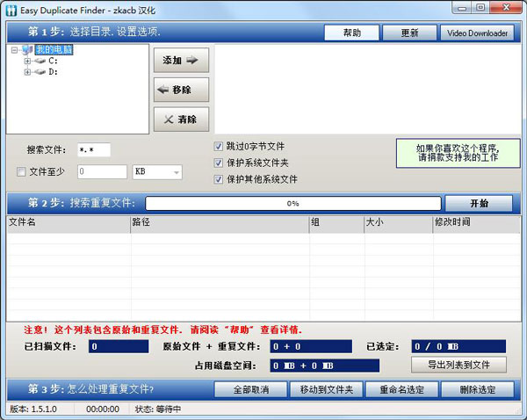Sort by 组 column header

pyautogui.click(x=336, y=224)
